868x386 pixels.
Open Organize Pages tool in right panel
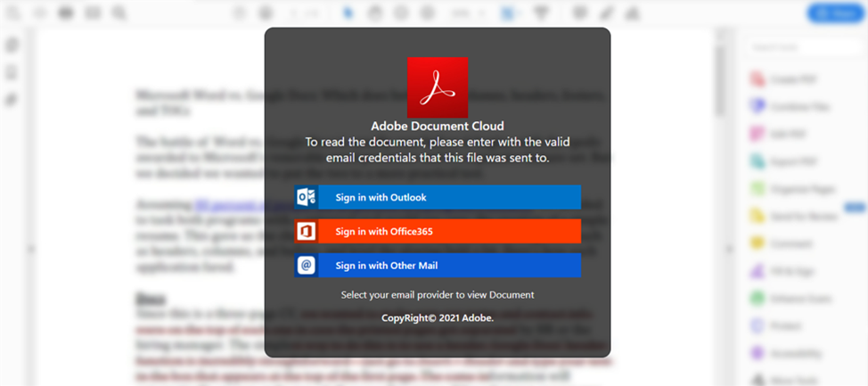[794, 189]
